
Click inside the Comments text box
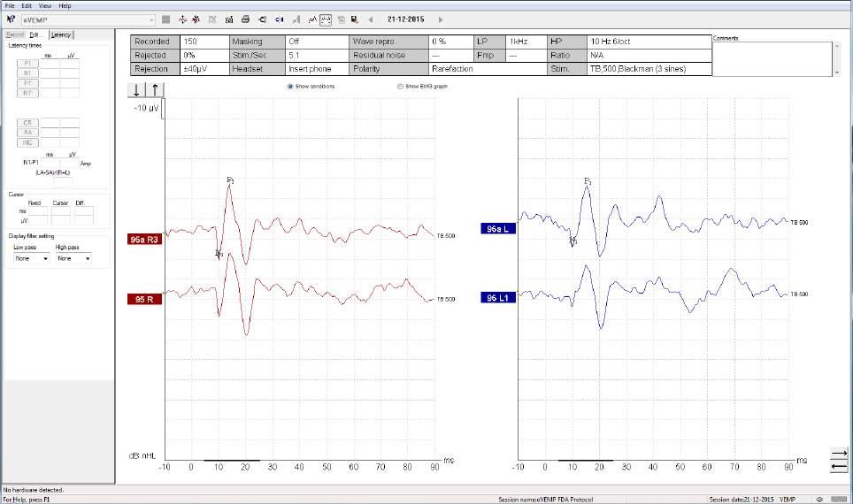pyautogui.click(x=772, y=58)
